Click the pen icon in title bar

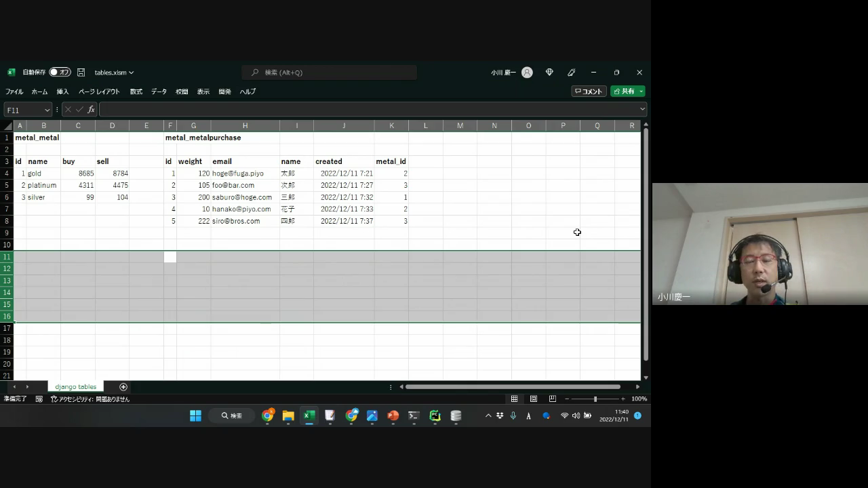(572, 73)
